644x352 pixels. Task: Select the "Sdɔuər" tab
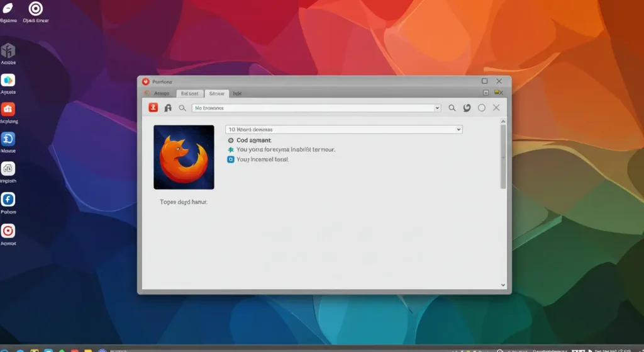216,94
